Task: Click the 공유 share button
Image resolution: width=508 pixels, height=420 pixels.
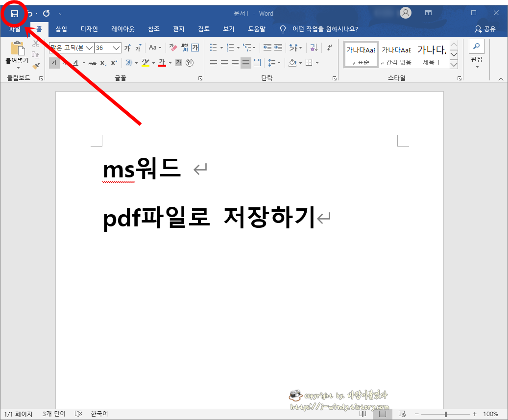Action: click(x=485, y=29)
